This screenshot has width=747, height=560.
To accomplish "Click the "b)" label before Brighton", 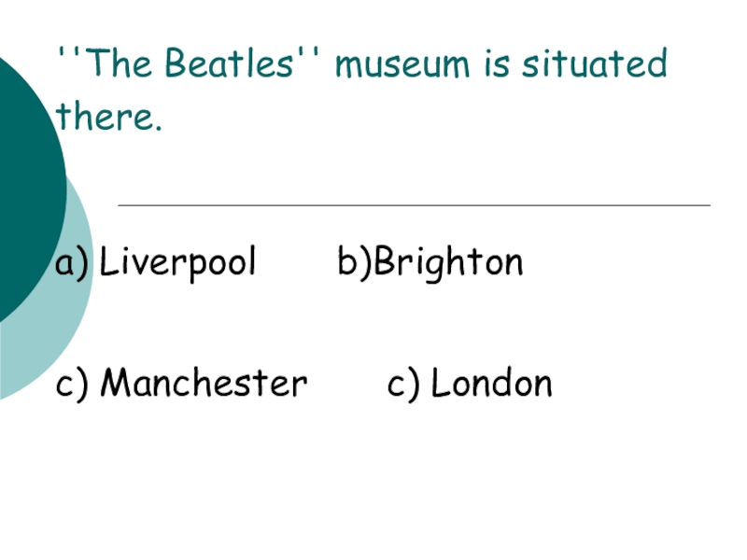I will click(x=354, y=263).
